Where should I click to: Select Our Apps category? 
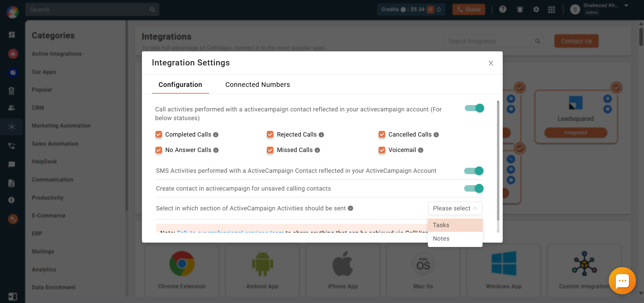click(44, 72)
